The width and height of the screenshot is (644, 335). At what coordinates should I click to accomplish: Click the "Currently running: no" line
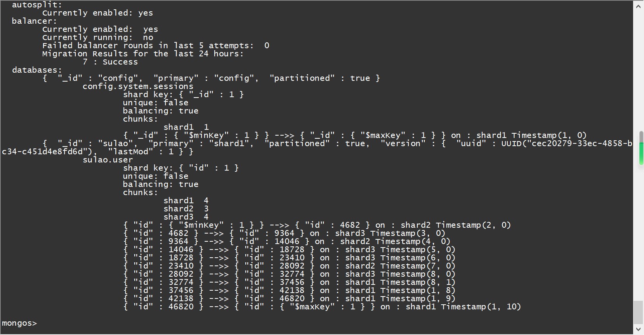pyautogui.click(x=97, y=37)
